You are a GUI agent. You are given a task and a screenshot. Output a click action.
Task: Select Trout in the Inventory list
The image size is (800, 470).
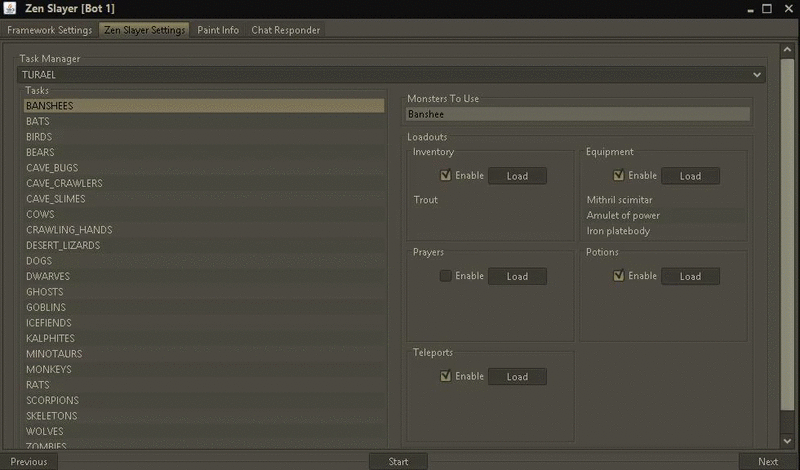tap(490, 200)
